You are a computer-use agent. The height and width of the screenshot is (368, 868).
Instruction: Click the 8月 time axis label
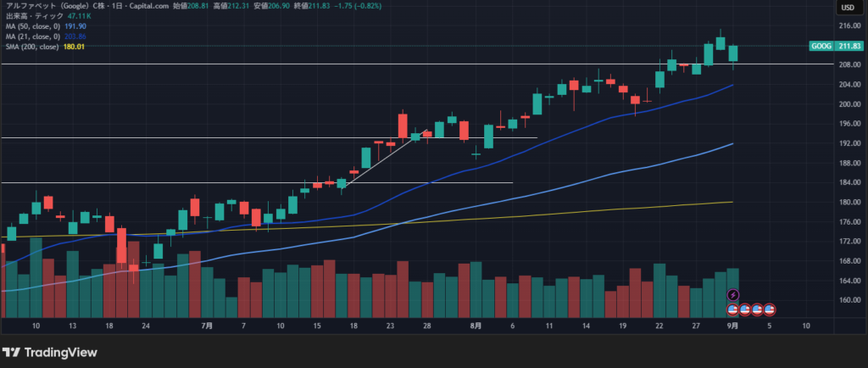point(476,326)
